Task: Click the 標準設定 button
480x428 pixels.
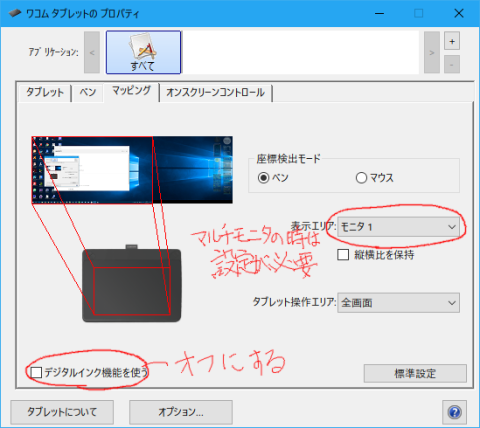Action: tap(415, 373)
